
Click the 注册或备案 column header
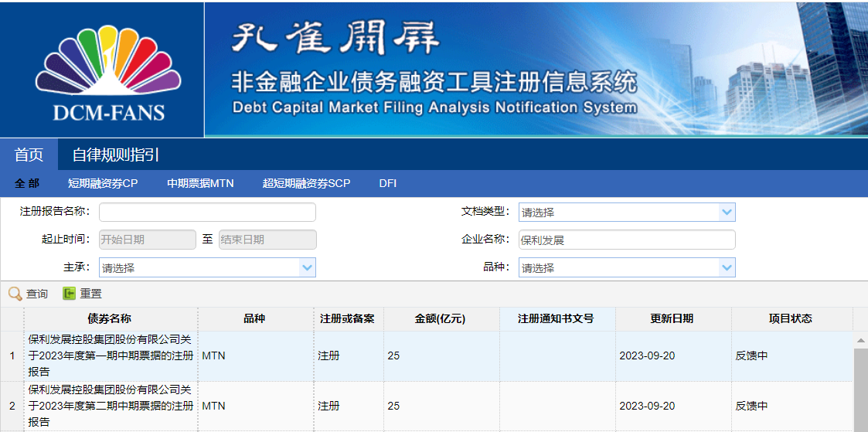click(x=348, y=319)
